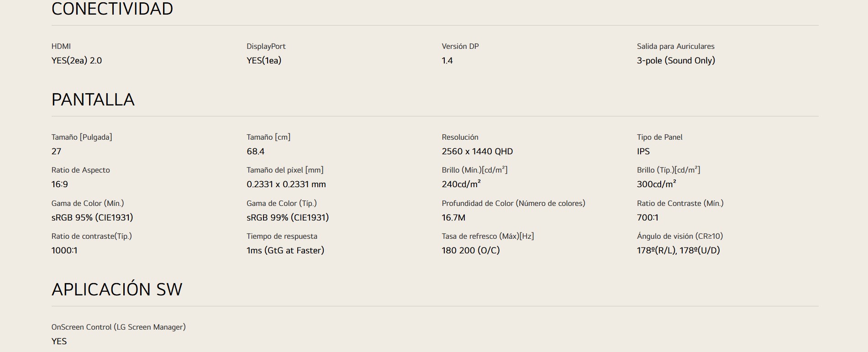Viewport: 868px width, 352px height.
Task: Select the 3-pole (Sound Only) text
Action: [675, 60]
